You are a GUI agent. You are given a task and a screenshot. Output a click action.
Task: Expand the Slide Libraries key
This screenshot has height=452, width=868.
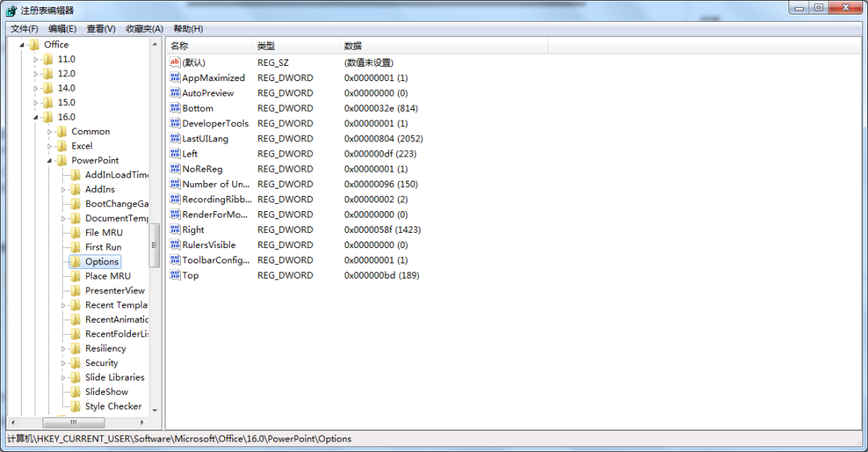coord(63,378)
